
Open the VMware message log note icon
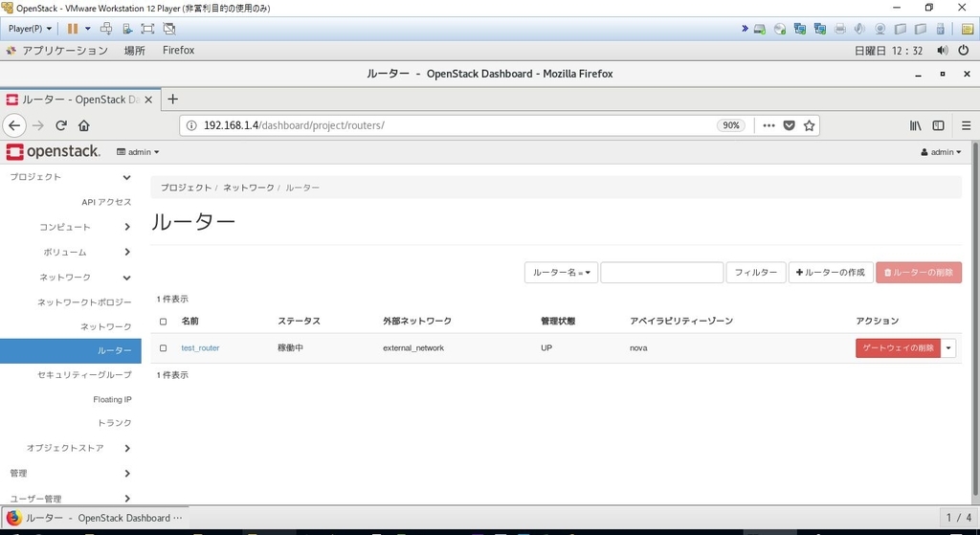pos(967,29)
